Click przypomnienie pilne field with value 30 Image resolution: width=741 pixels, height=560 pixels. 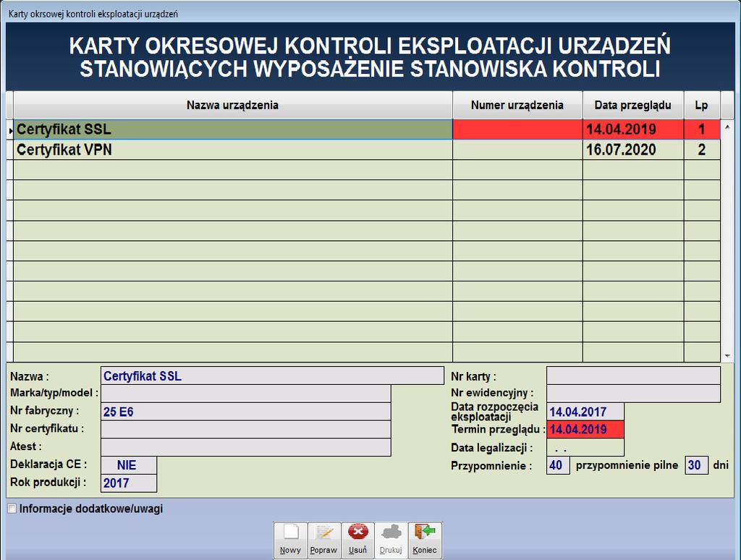pyautogui.click(x=697, y=465)
